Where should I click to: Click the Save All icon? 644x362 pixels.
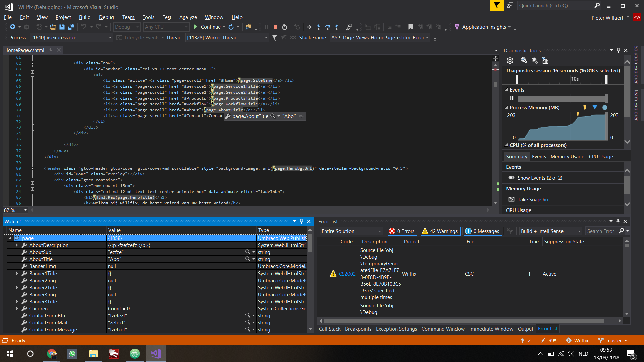(71, 27)
